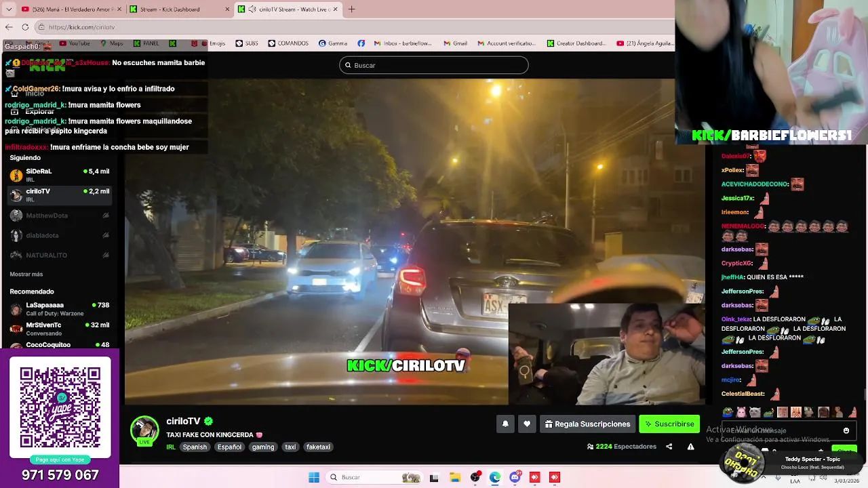The height and width of the screenshot is (488, 868).
Task: Click the verified badge next to ciriloTV
Action: click(x=209, y=421)
